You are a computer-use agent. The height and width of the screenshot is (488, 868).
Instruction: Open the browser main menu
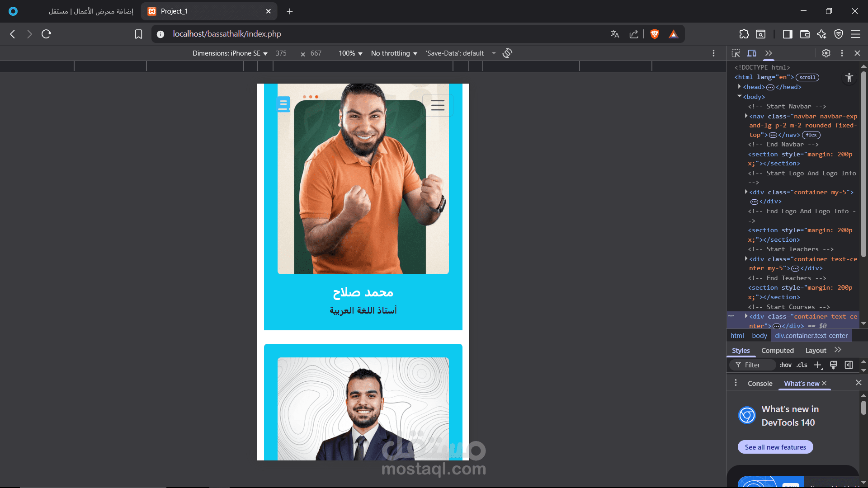855,34
